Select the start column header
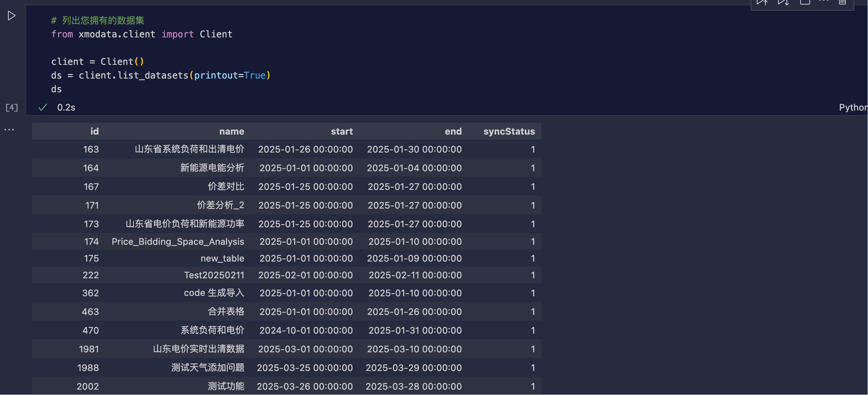The height and width of the screenshot is (395, 868). click(x=342, y=132)
